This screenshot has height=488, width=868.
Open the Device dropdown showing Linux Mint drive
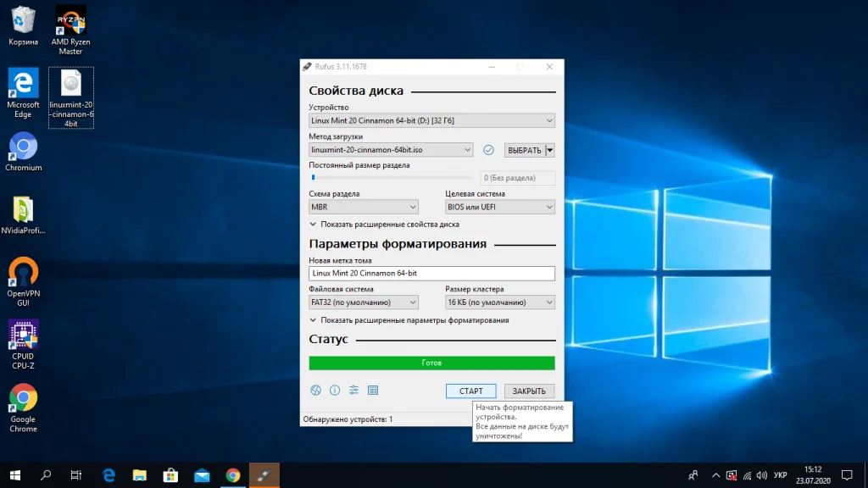pyautogui.click(x=431, y=121)
